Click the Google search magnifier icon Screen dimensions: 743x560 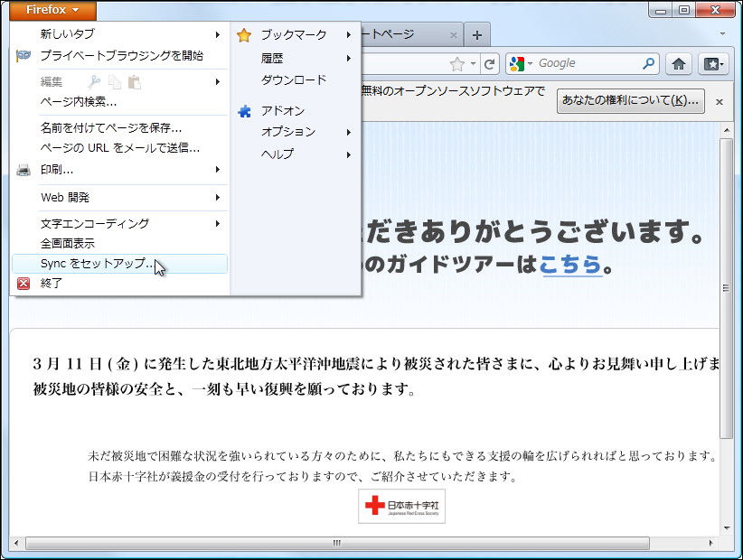click(x=649, y=63)
